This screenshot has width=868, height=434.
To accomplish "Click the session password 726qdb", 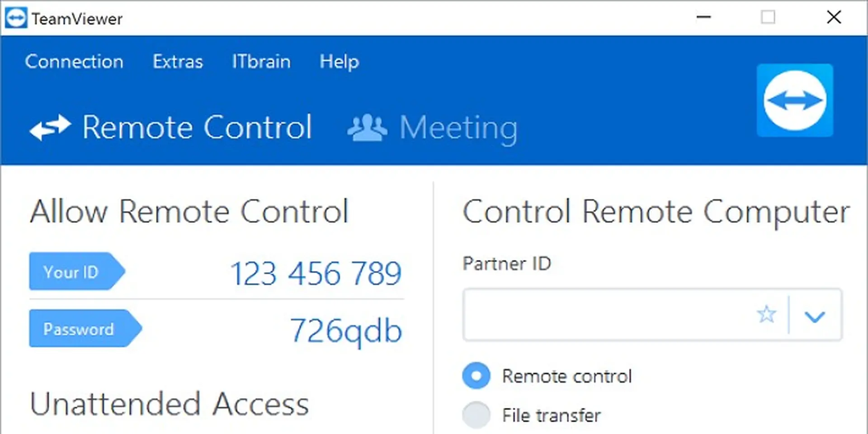I will point(345,330).
